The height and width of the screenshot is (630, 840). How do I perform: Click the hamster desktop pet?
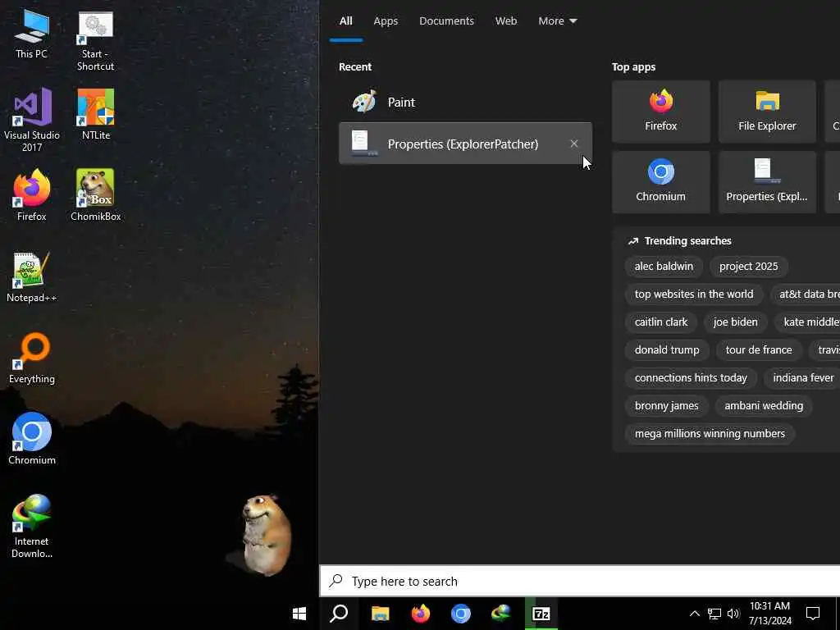267,535
